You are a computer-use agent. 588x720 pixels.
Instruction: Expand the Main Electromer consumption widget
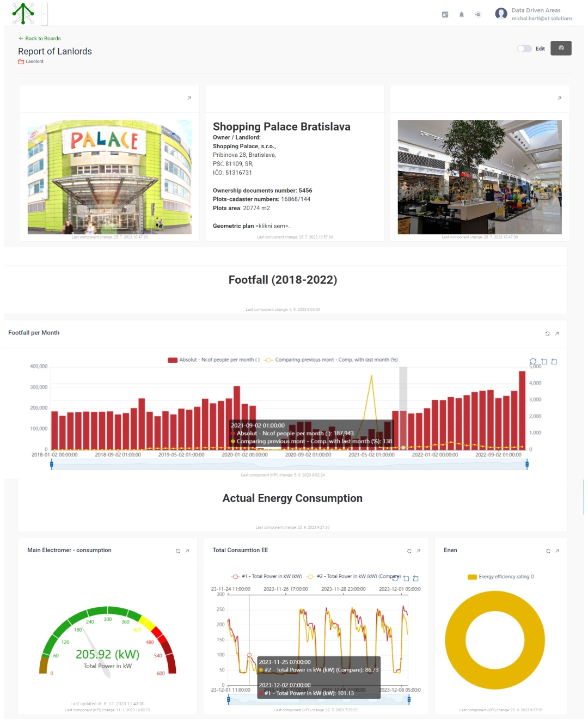tap(187, 551)
